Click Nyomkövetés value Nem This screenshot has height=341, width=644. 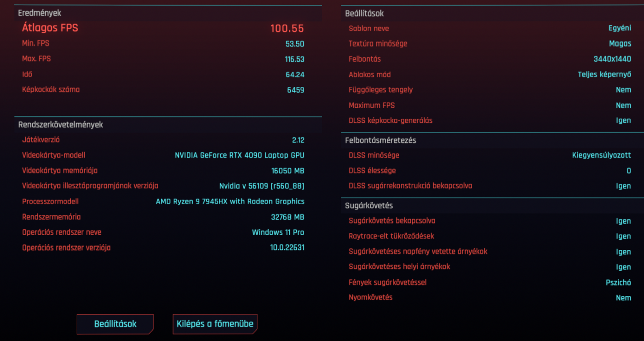click(623, 298)
